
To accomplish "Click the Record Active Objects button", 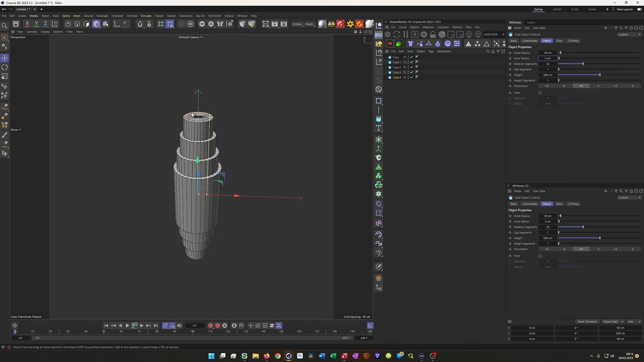I will click(210, 326).
